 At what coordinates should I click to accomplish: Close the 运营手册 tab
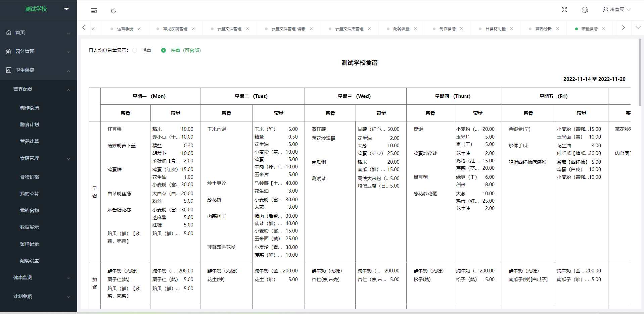tap(139, 29)
